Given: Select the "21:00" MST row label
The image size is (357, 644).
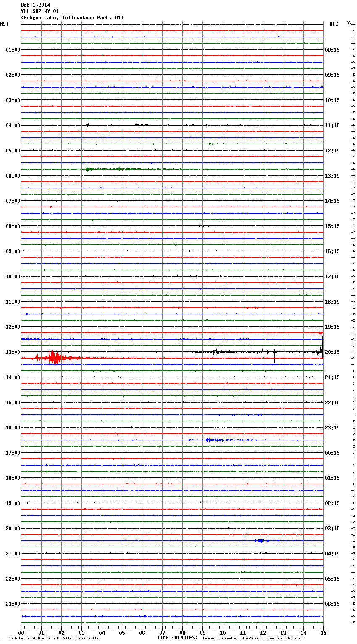Looking at the screenshot, I should 13,554.
